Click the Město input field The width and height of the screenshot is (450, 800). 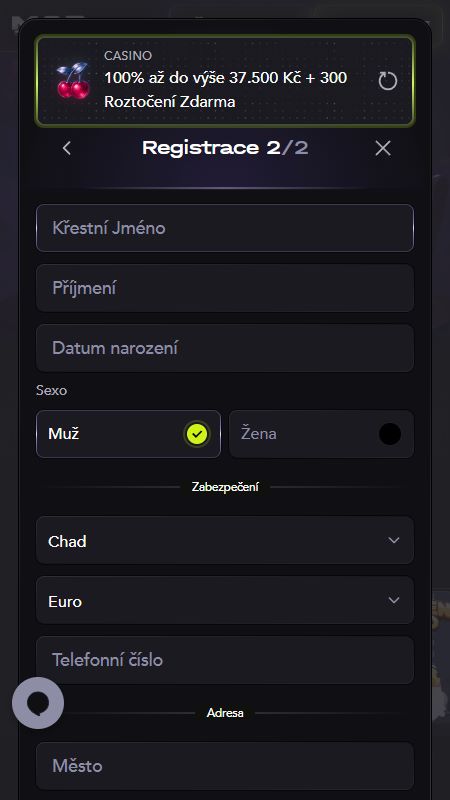tap(225, 766)
